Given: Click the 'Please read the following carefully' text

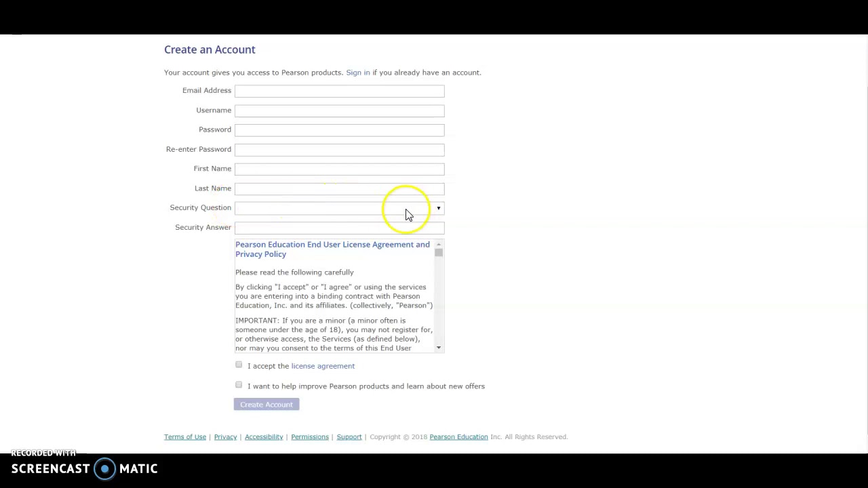Looking at the screenshot, I should coord(294,272).
